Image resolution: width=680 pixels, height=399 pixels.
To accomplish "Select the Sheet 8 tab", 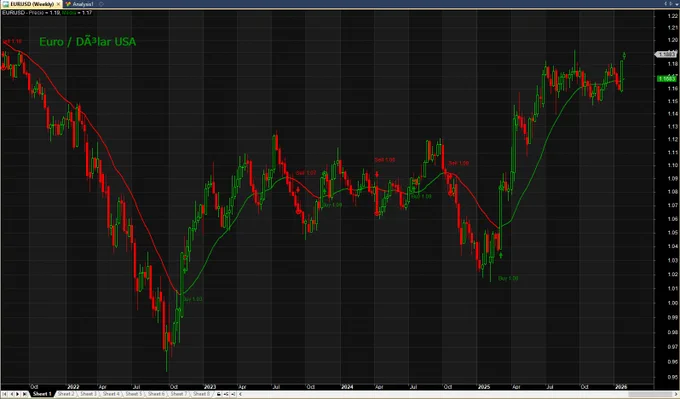I will (201, 394).
